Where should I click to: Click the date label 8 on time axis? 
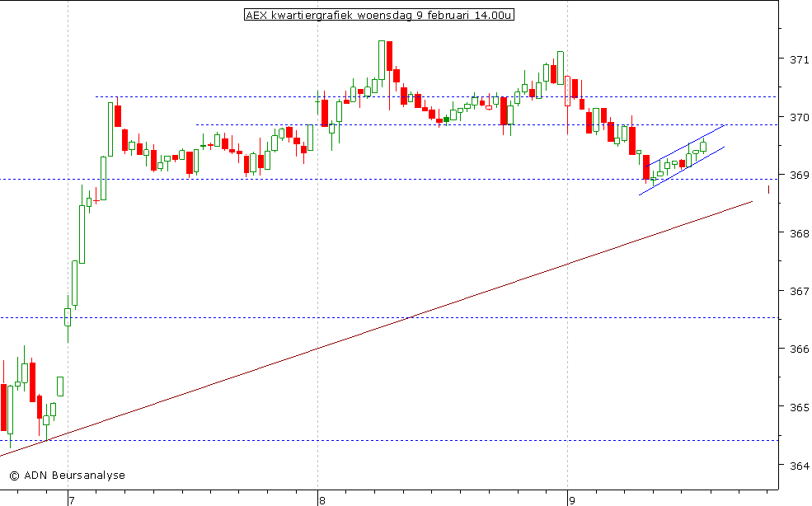point(322,500)
